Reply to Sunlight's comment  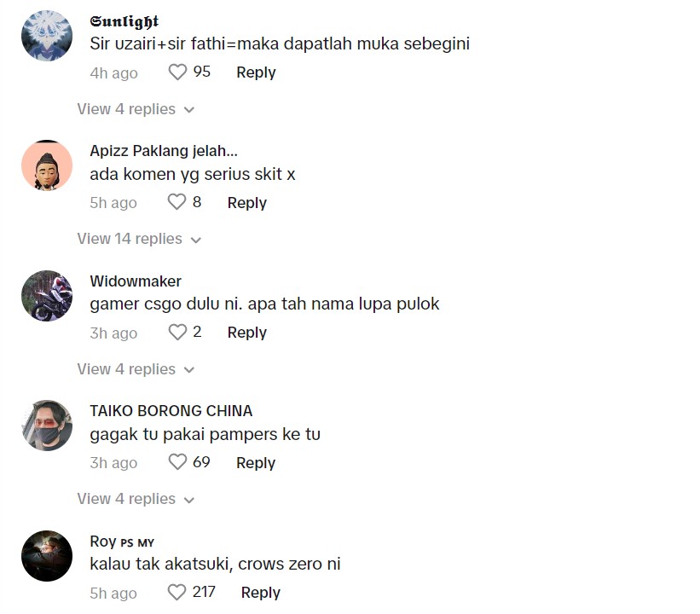[256, 72]
